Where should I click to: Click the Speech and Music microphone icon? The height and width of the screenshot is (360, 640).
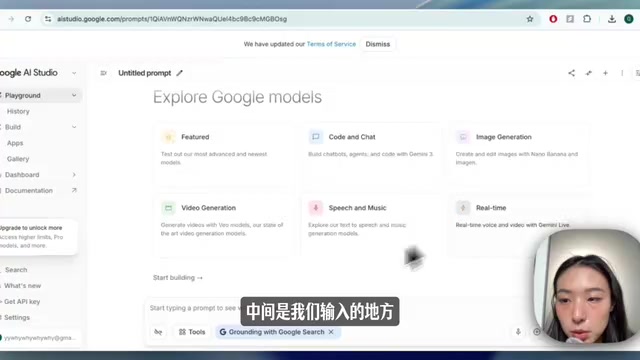pyautogui.click(x=316, y=208)
